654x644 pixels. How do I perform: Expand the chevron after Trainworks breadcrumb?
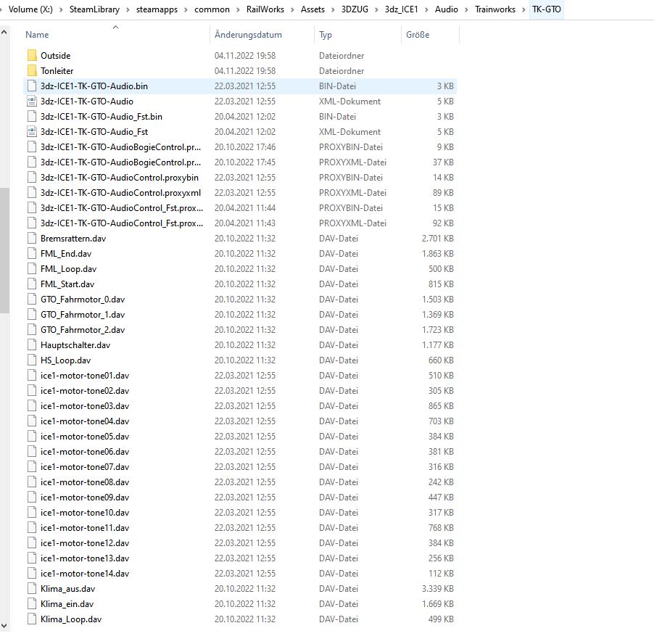(523, 9)
